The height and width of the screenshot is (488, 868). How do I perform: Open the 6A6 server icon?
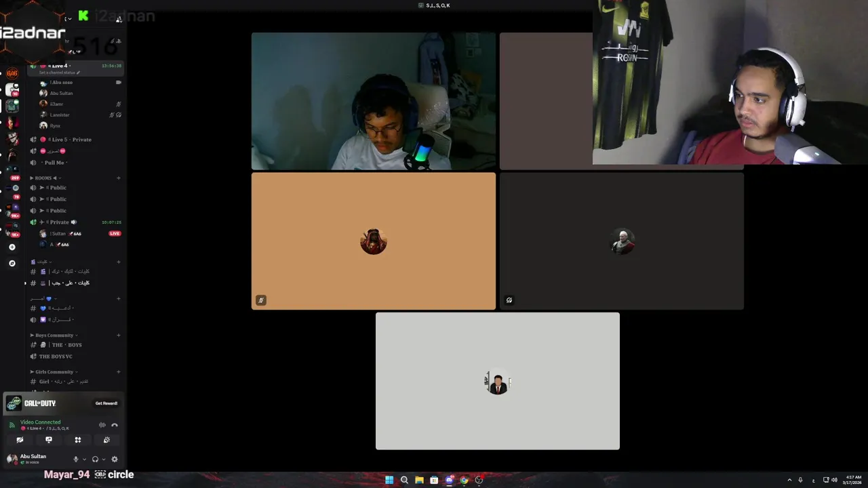pos(12,73)
